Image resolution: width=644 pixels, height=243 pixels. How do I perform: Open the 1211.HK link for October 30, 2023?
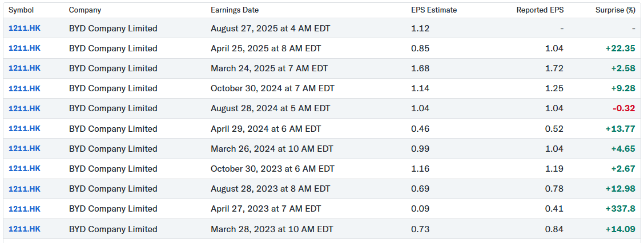[x=24, y=168]
